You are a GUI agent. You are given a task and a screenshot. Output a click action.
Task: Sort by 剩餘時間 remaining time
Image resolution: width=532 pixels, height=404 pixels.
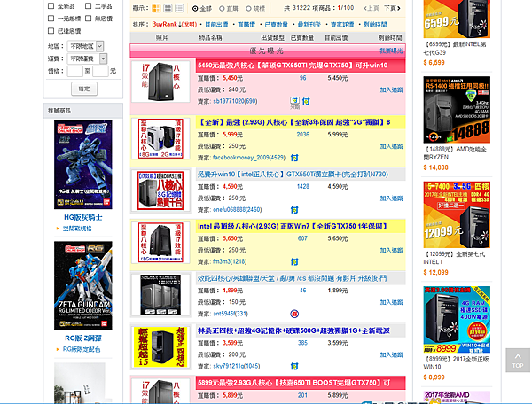[375, 25]
